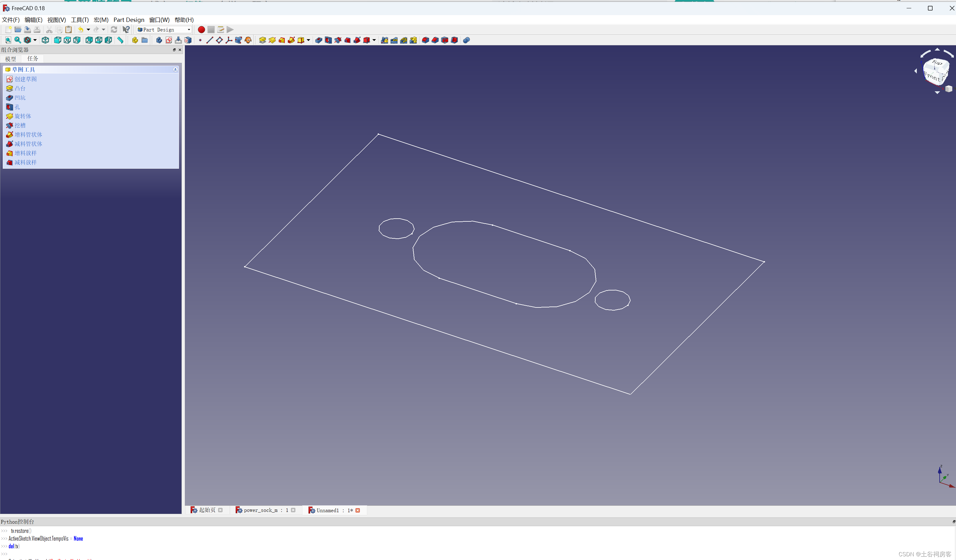Open the Part Design menu
The width and height of the screenshot is (956, 560).
click(129, 20)
